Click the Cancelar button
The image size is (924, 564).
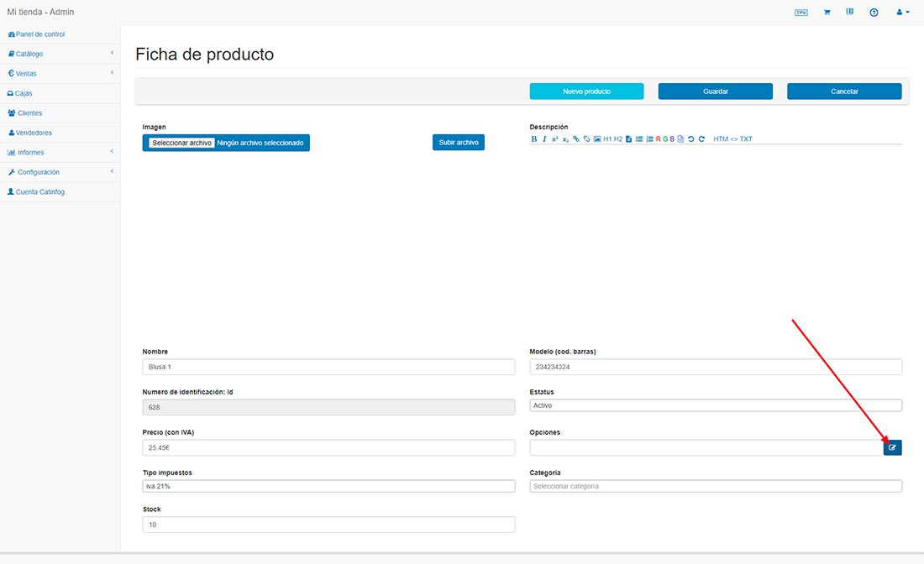844,91
